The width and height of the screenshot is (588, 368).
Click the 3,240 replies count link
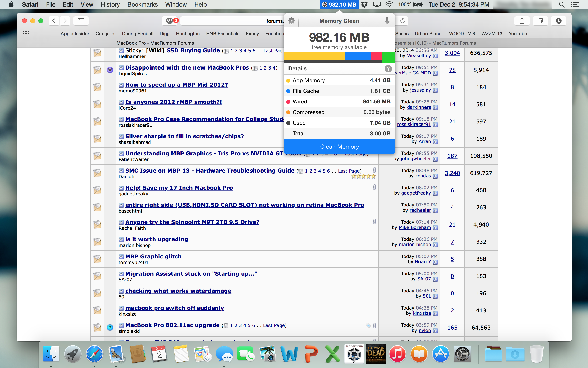(452, 173)
